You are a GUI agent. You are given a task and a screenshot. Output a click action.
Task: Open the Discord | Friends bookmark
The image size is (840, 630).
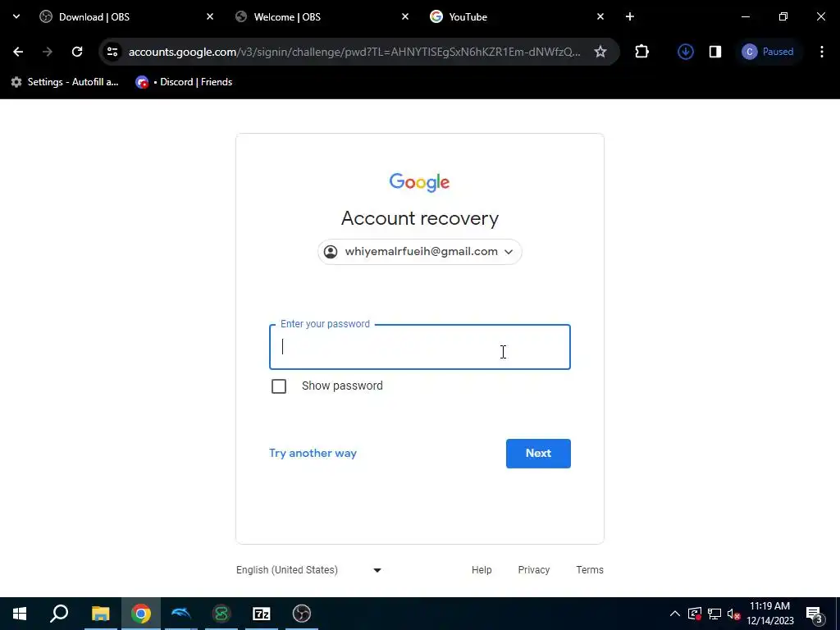(x=185, y=82)
